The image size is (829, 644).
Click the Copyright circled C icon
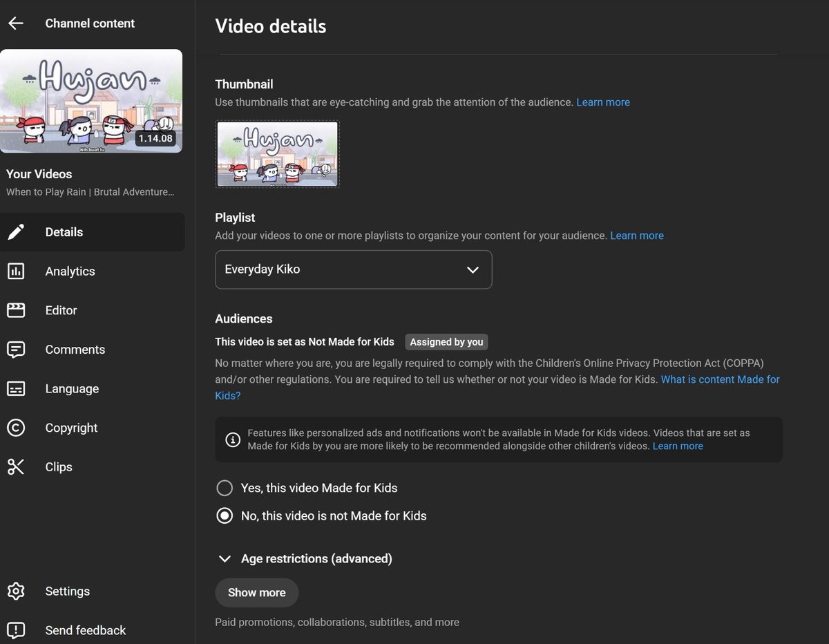tap(16, 428)
